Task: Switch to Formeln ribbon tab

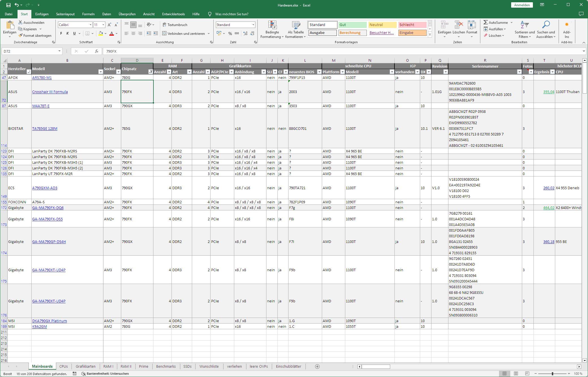Action: [88, 14]
